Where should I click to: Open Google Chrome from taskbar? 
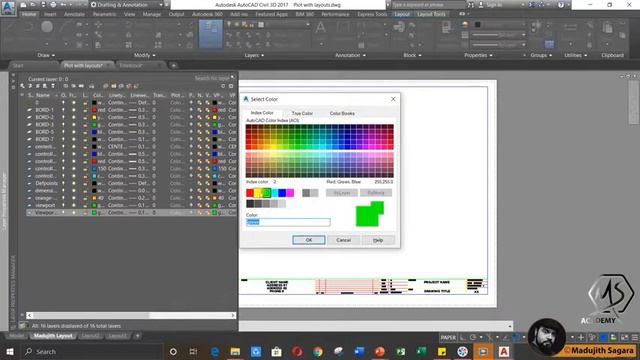318,351
